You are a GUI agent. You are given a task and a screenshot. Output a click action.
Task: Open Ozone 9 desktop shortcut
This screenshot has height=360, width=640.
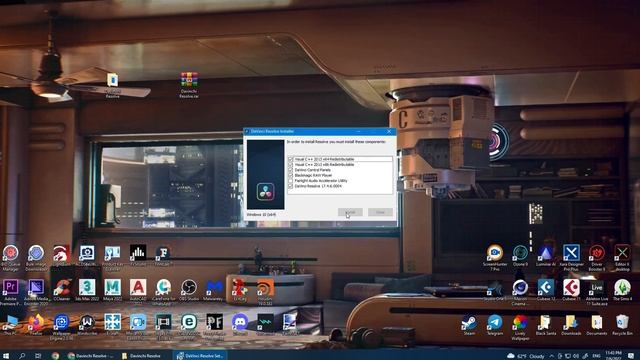pos(520,256)
